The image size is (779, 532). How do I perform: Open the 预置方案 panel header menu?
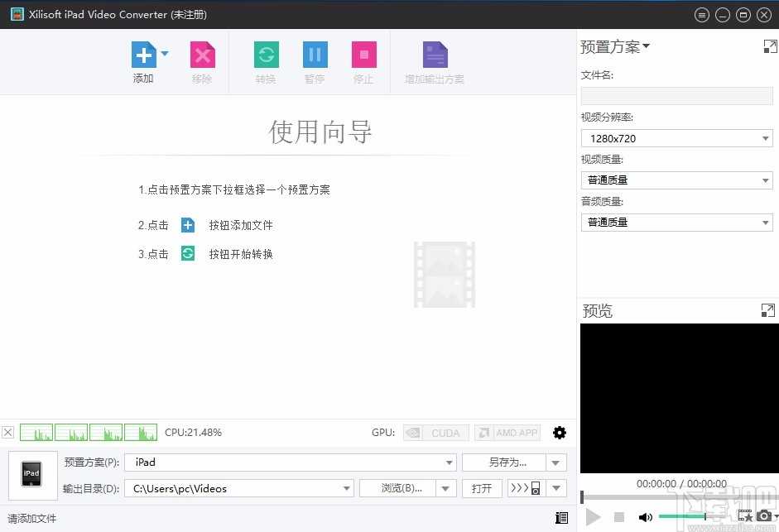click(x=615, y=47)
